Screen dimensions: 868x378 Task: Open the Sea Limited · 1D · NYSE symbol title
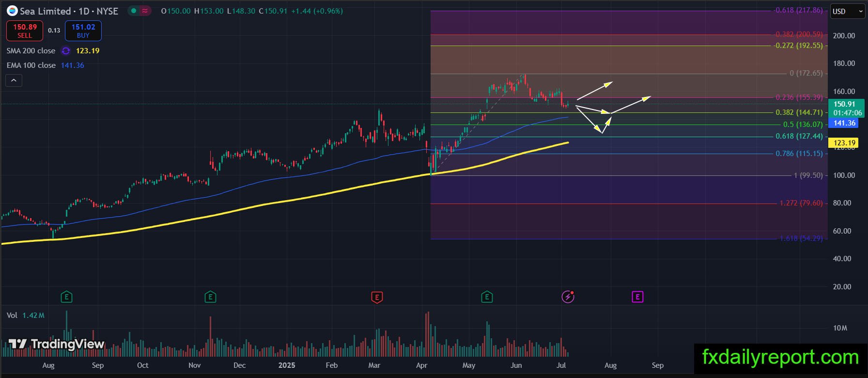click(69, 11)
